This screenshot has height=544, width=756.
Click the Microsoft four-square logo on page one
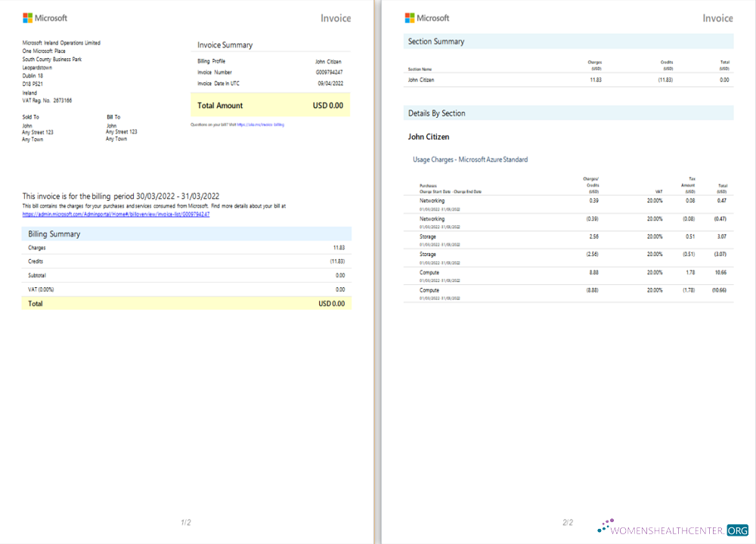(x=29, y=17)
